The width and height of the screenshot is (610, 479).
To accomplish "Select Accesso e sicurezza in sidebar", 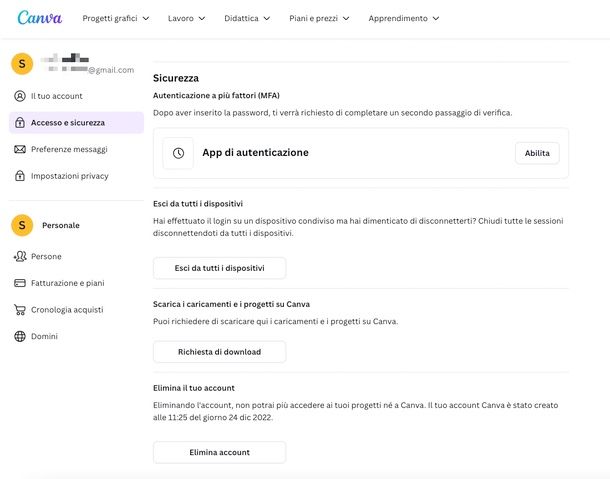I will click(76, 123).
